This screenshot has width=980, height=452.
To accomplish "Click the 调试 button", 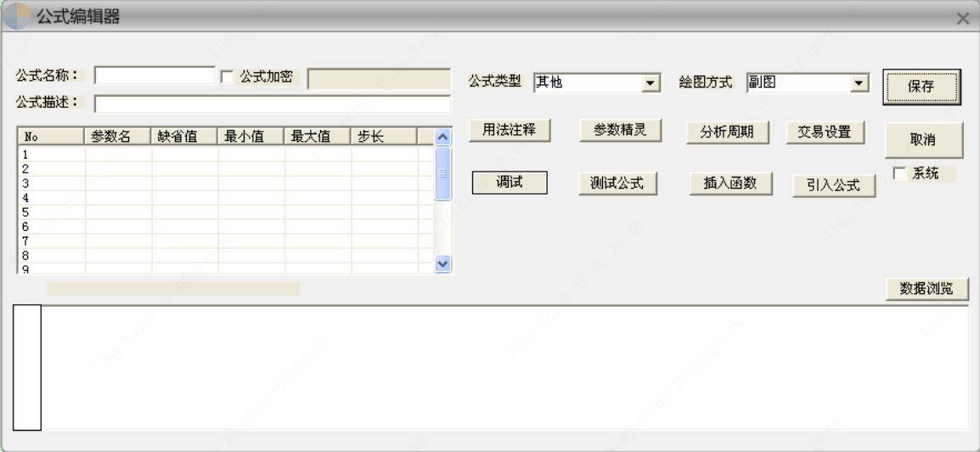I will [510, 183].
